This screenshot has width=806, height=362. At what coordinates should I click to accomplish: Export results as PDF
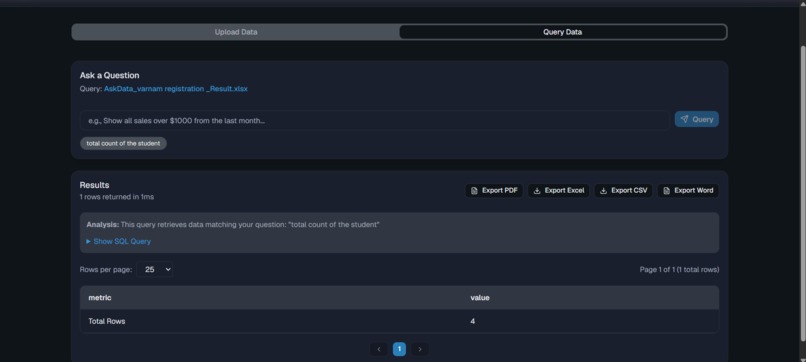494,191
